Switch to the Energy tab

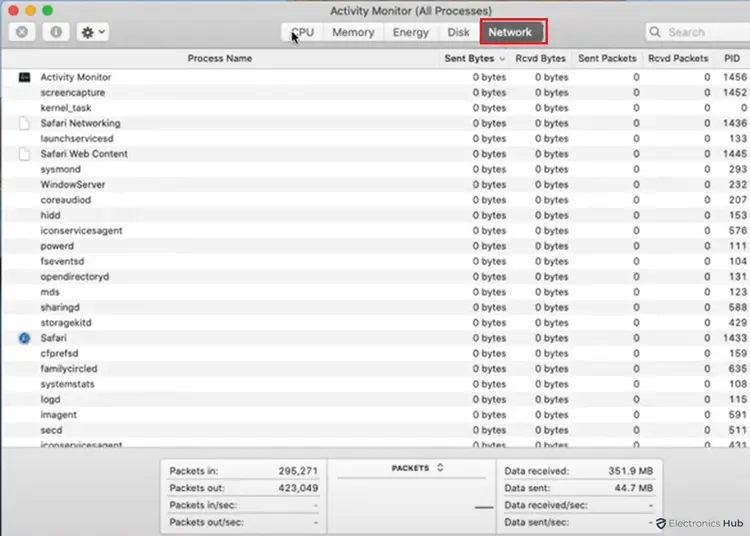tap(410, 32)
